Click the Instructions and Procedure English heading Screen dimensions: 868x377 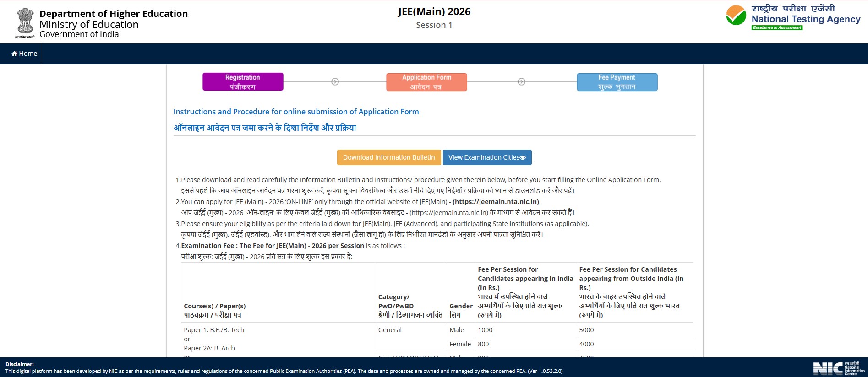tap(296, 112)
